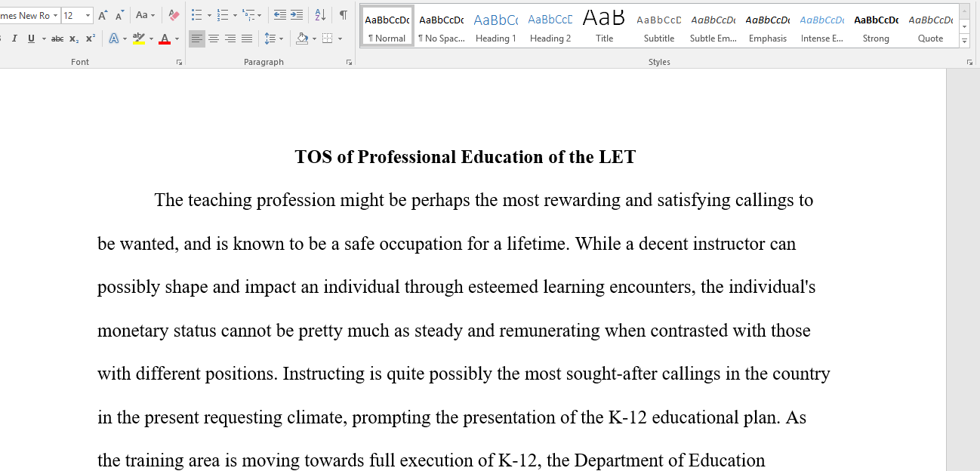980x471 pixels.
Task: Toggle strikethrough formatting
Action: coord(57,38)
